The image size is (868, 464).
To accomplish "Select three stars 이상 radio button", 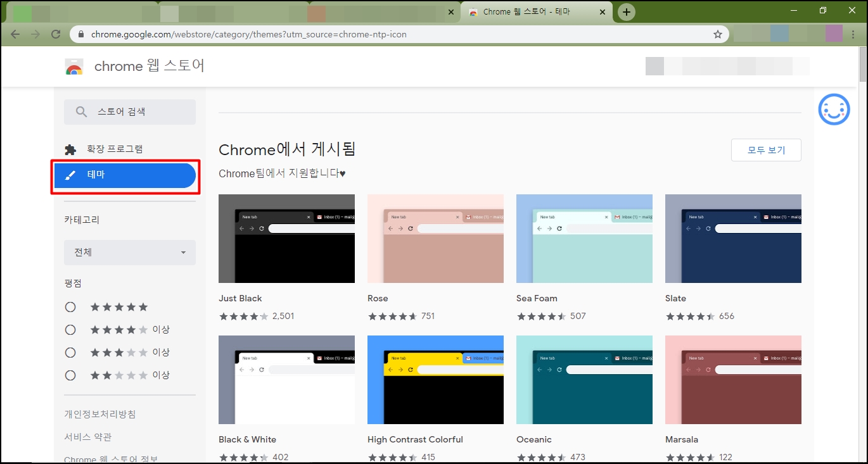I will point(70,353).
